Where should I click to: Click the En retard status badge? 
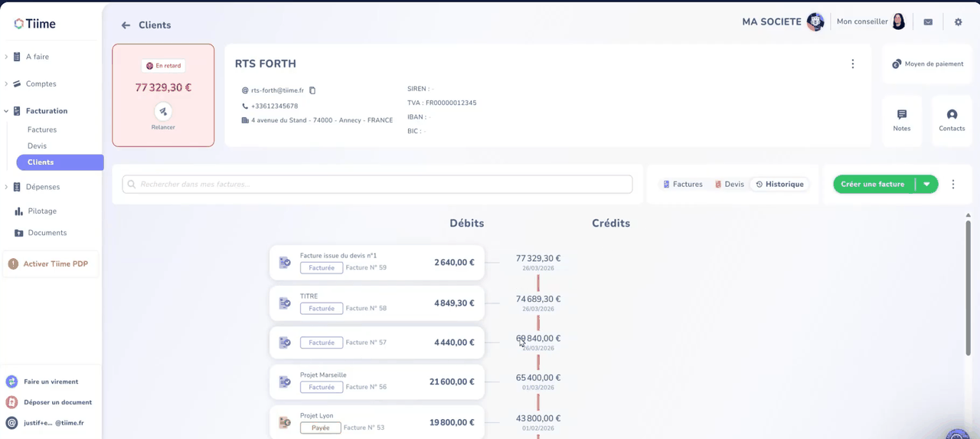pos(163,66)
